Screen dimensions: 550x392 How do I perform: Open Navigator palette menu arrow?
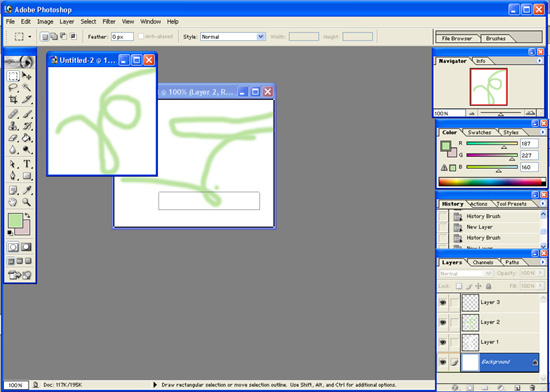(x=539, y=61)
